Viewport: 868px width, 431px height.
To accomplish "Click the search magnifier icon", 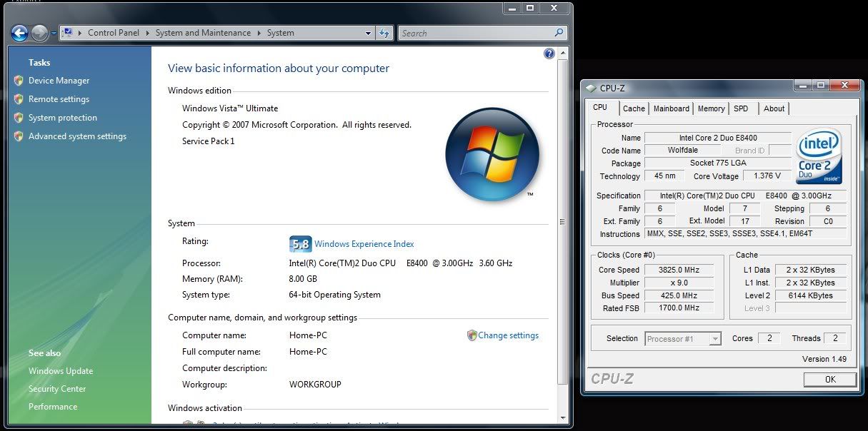I will 559,33.
